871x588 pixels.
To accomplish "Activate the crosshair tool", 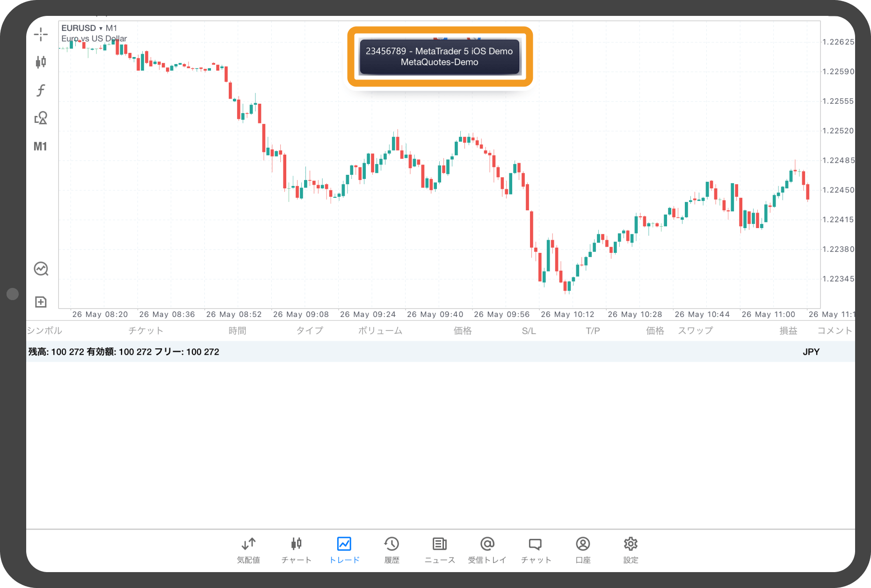I will [x=41, y=34].
